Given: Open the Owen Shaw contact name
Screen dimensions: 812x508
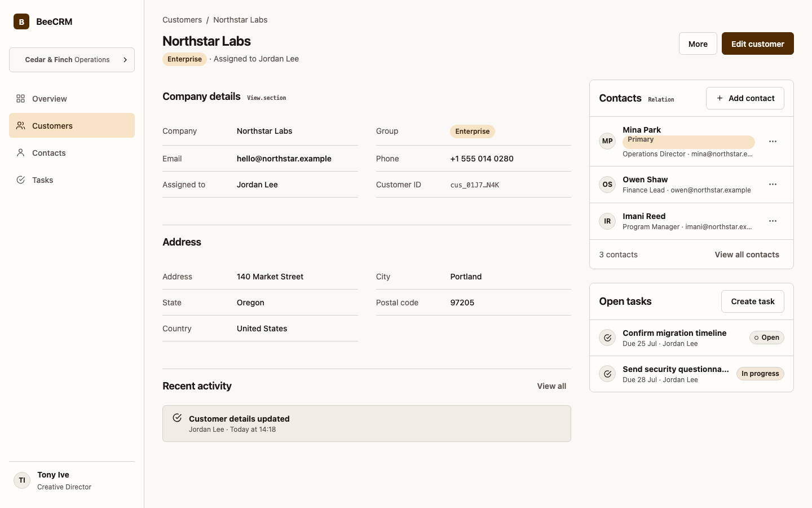Looking at the screenshot, I should tap(645, 179).
